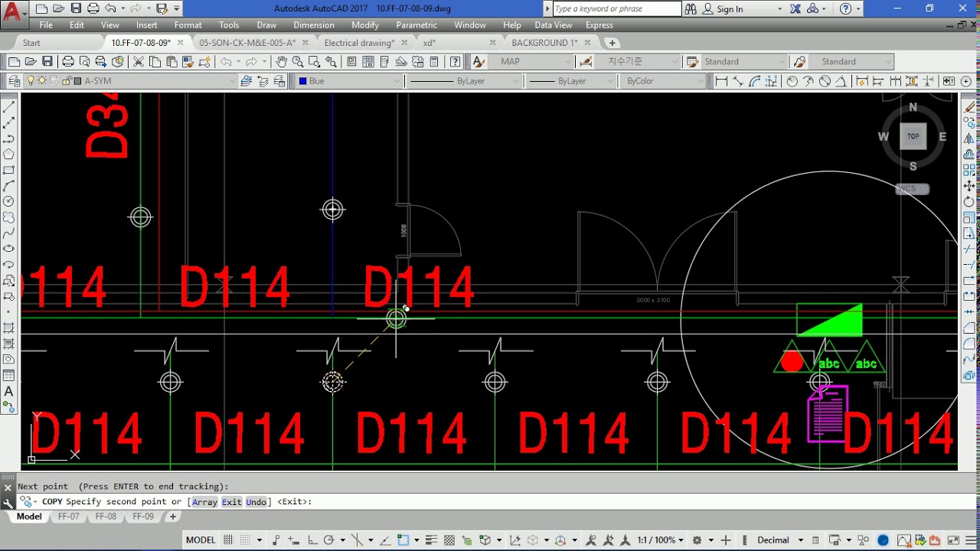This screenshot has width=980, height=551.
Task: Toggle Ortho mode in status bar
Action: pos(312,540)
